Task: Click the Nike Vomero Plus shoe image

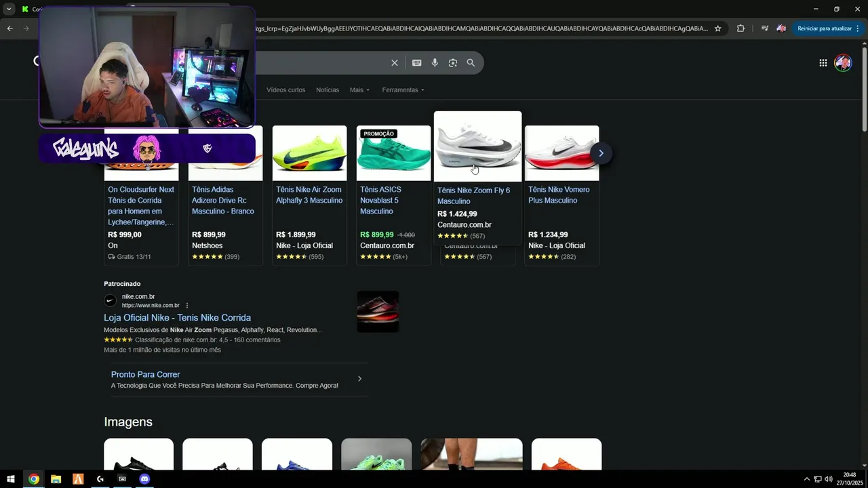Action: (561, 153)
